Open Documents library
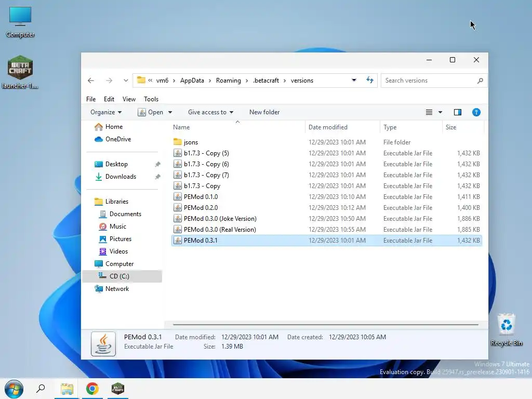This screenshot has width=532, height=399. (x=120, y=214)
